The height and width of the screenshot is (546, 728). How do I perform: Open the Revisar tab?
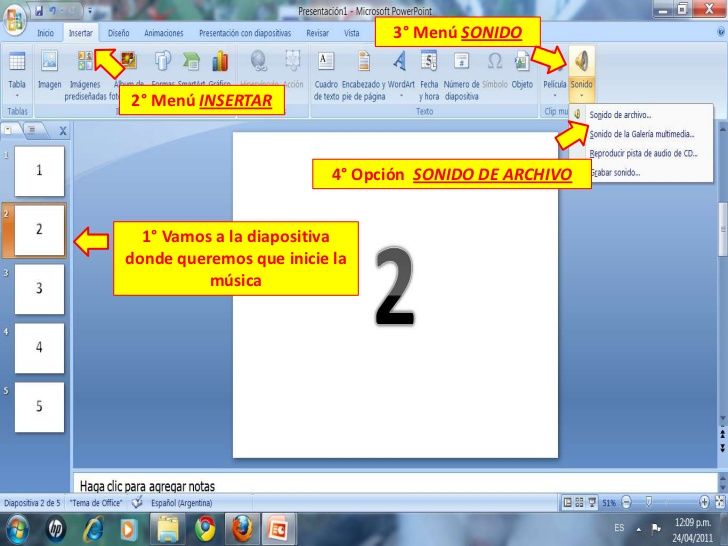coord(318,33)
